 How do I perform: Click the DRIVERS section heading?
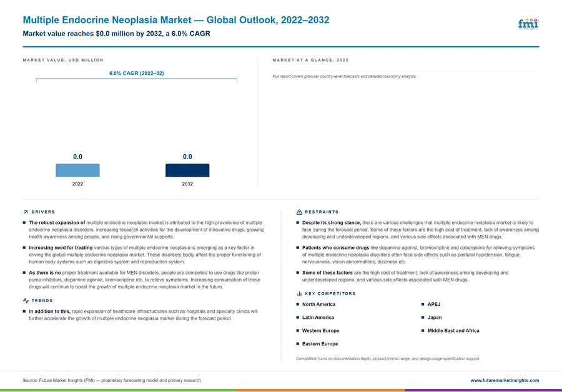[x=43, y=212]
